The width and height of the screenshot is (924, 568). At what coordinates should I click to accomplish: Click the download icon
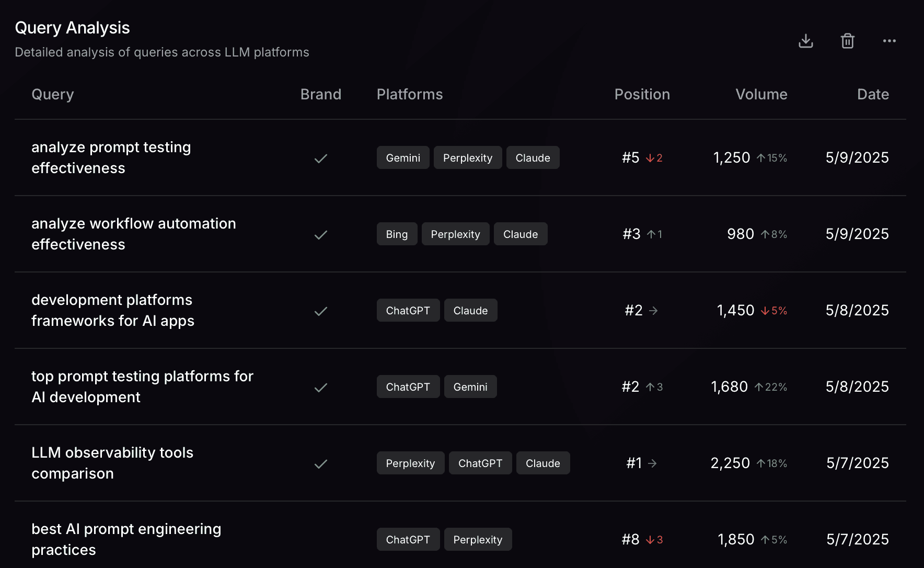806,41
